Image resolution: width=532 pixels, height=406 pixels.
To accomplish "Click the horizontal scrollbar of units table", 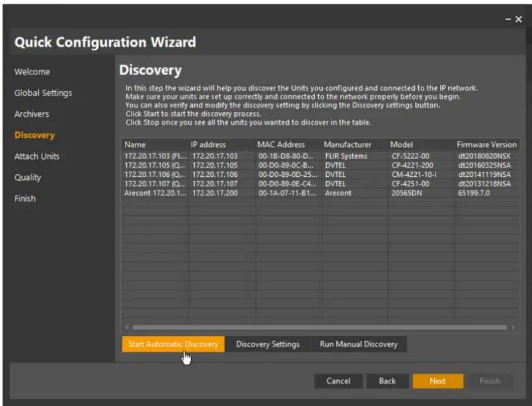I will pos(320,327).
